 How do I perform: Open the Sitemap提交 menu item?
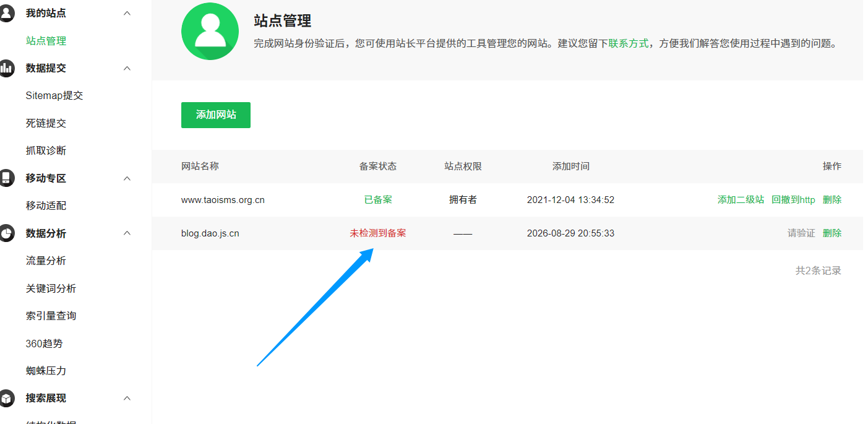coord(54,96)
